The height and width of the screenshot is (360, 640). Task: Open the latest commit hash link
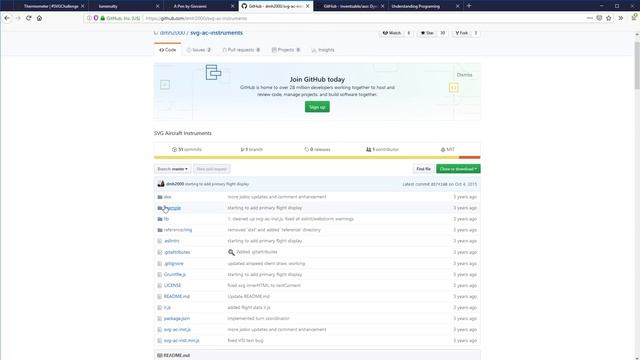pos(438,184)
